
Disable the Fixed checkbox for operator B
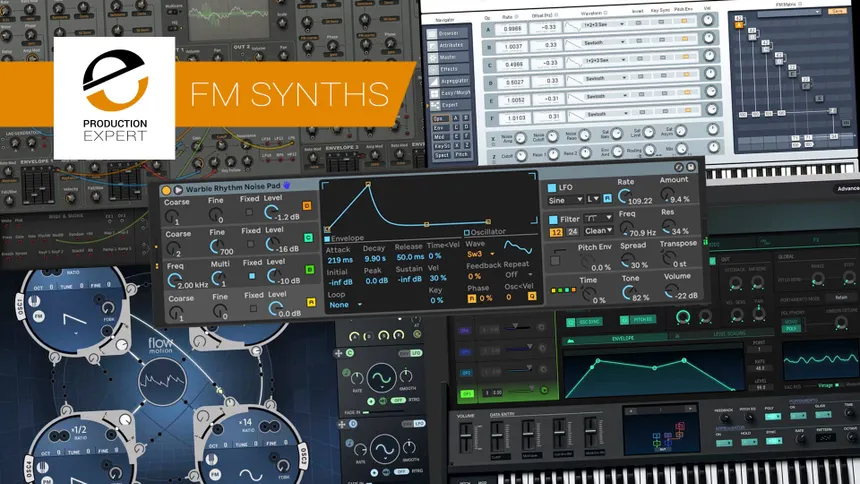click(252, 276)
